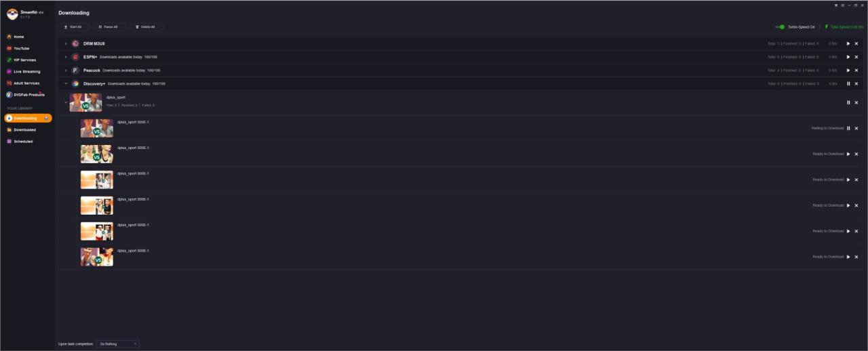
Task: Toggle the Turbo-Speed switch
Action: (x=781, y=27)
